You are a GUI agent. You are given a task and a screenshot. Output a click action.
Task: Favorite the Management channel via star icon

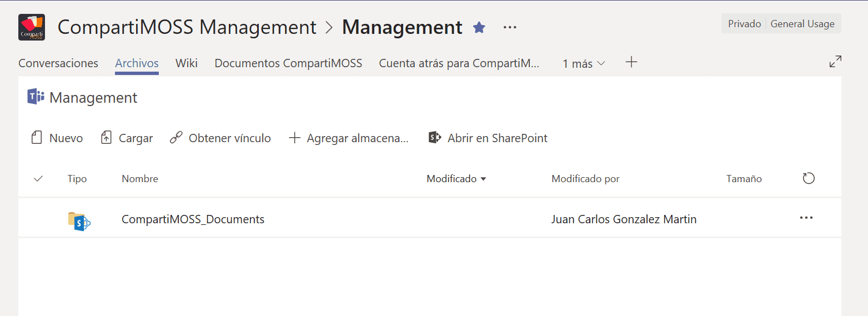(479, 27)
